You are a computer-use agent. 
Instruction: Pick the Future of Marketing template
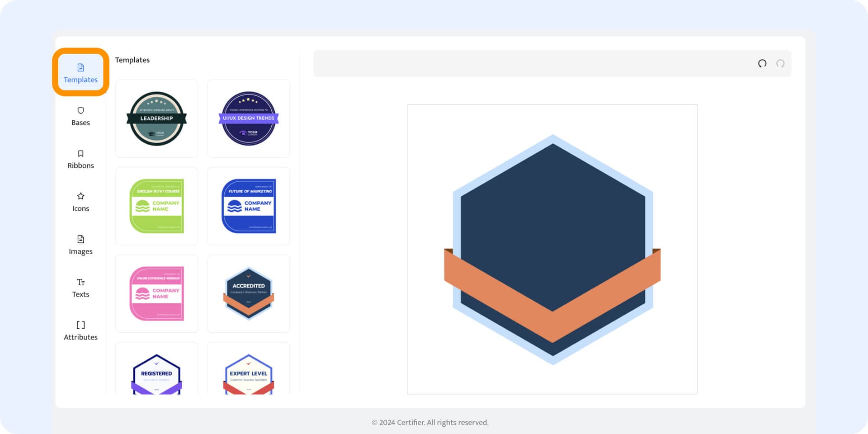[x=249, y=206]
